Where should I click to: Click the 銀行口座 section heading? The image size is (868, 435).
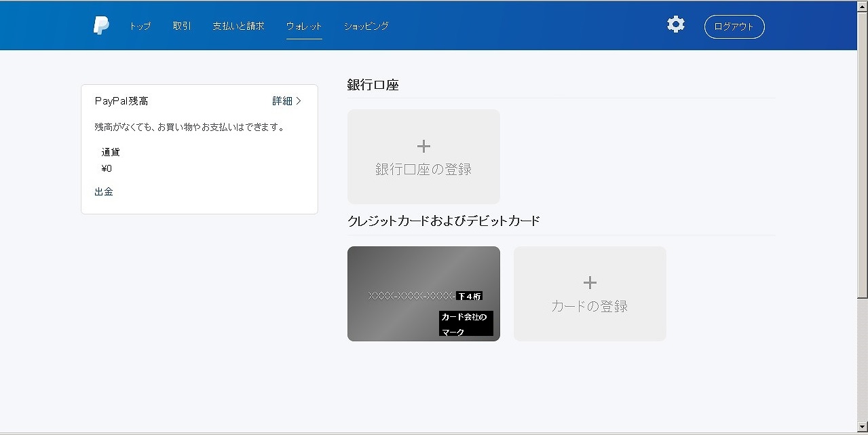[373, 86]
